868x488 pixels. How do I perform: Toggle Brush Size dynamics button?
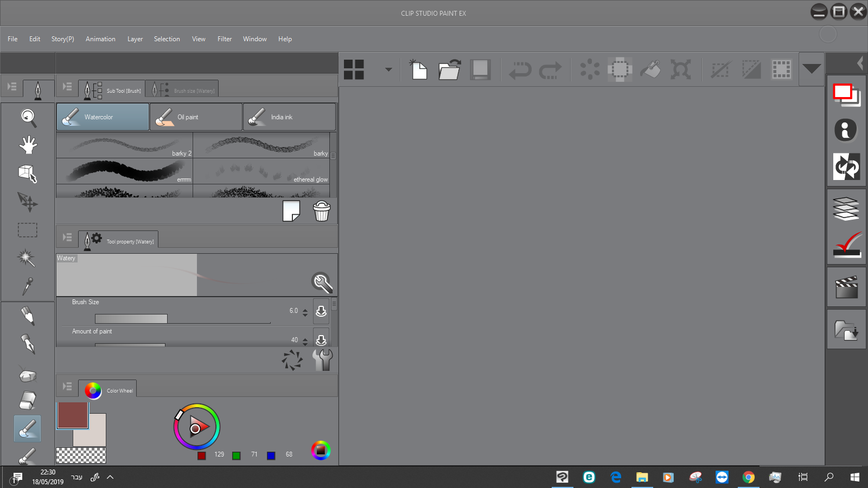(x=321, y=311)
